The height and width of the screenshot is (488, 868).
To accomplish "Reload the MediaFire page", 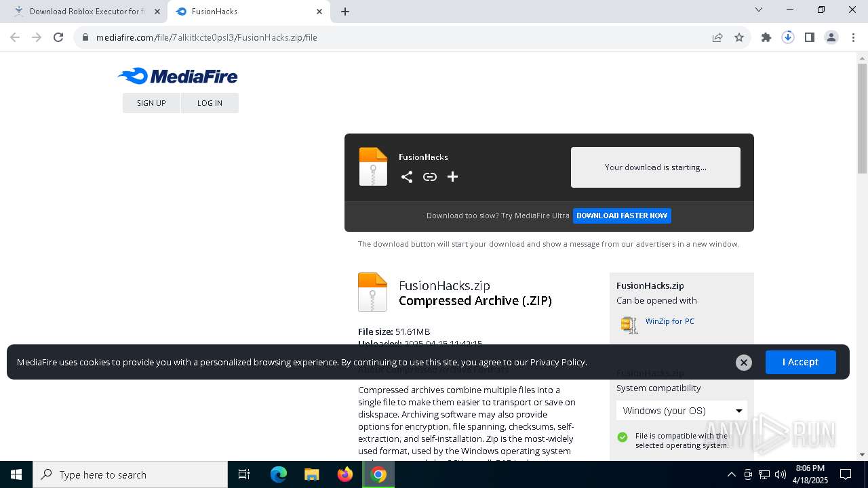I will point(58,37).
